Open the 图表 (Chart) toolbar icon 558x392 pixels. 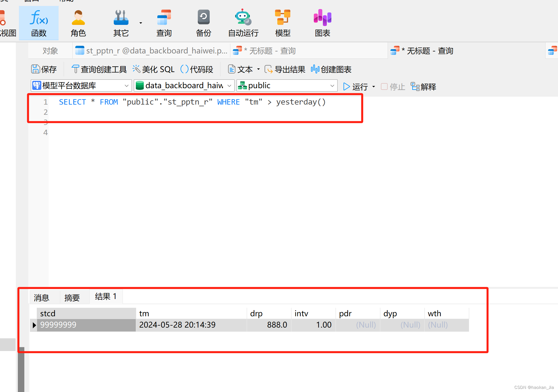(x=323, y=23)
